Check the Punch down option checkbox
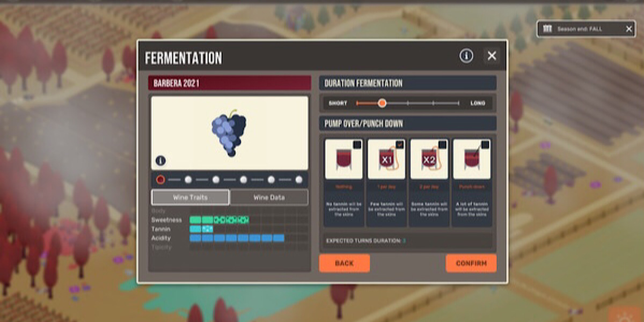This screenshot has width=644, height=322. click(x=485, y=144)
